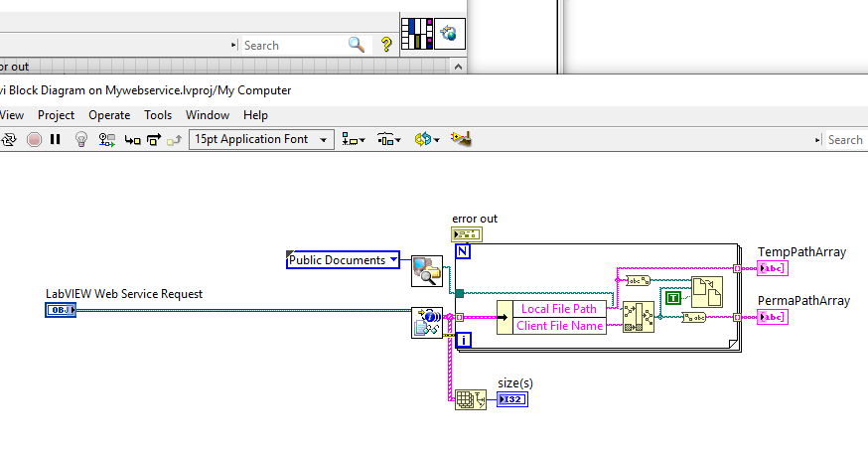Toggle Retain Wire Values button
This screenshot has height=451, width=868.
click(107, 140)
